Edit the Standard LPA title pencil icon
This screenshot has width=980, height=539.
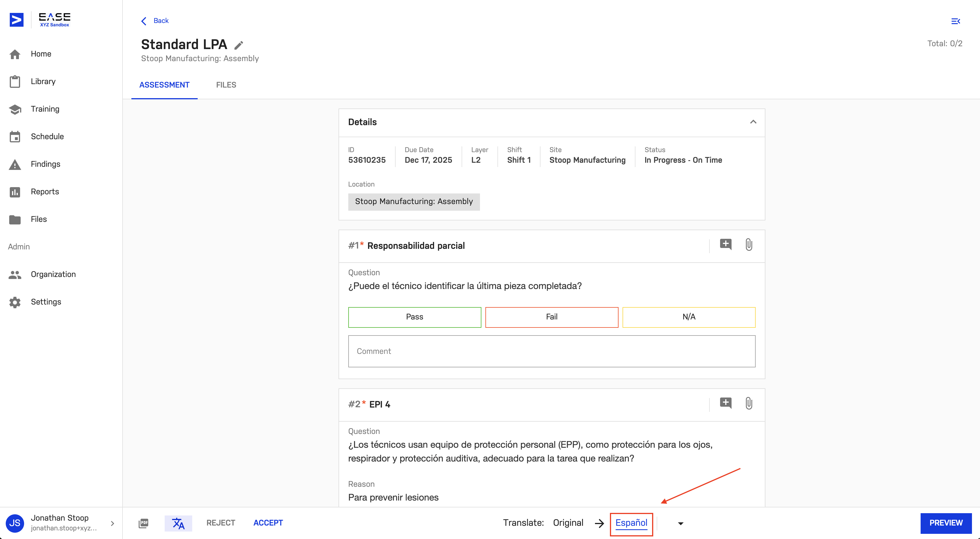click(238, 45)
